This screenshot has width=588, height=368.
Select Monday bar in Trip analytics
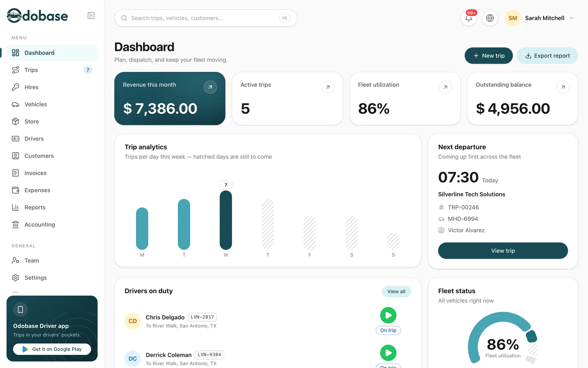click(142, 229)
